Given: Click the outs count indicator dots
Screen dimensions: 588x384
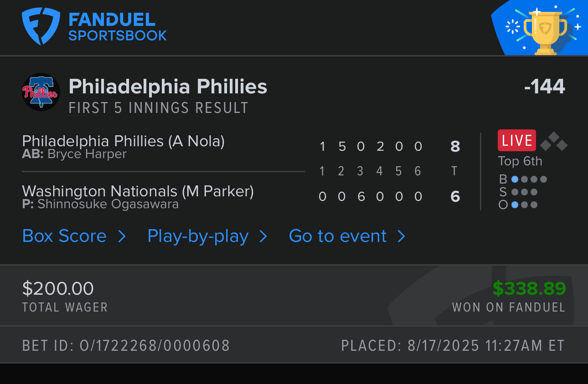Looking at the screenshot, I should pyautogui.click(x=524, y=205).
